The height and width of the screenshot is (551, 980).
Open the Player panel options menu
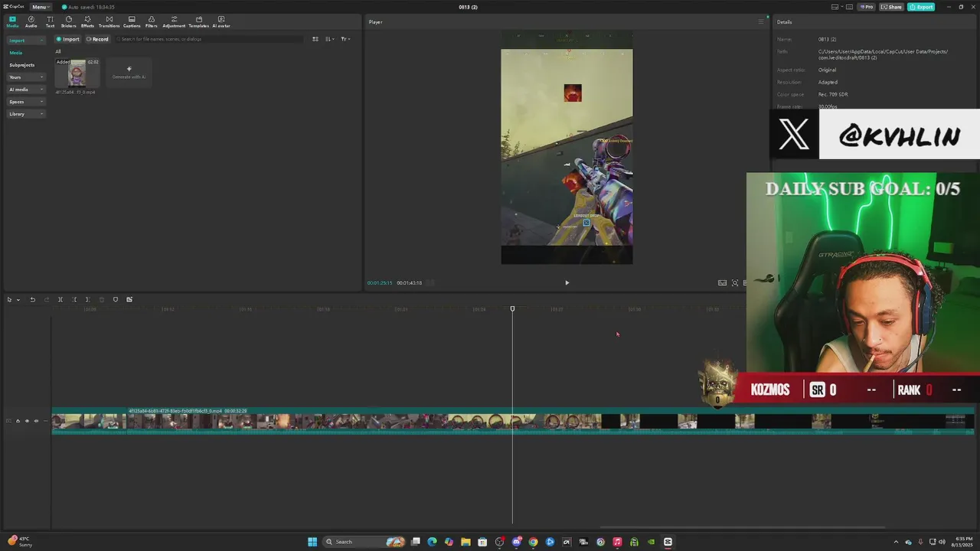(760, 21)
